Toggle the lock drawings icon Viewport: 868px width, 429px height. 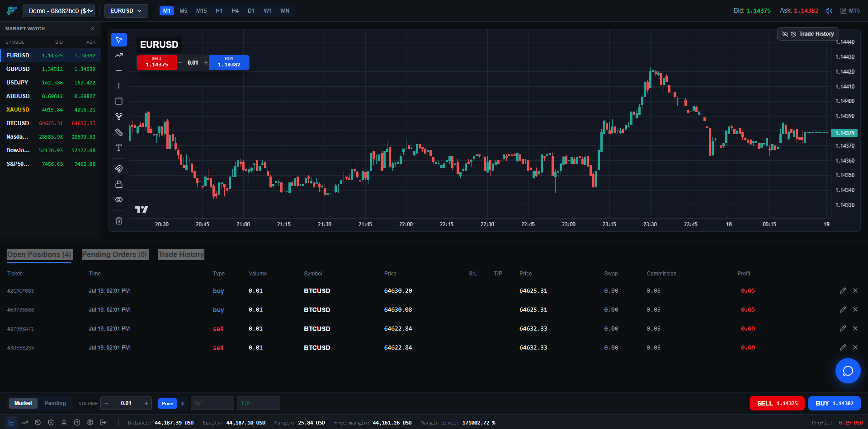coord(119,184)
